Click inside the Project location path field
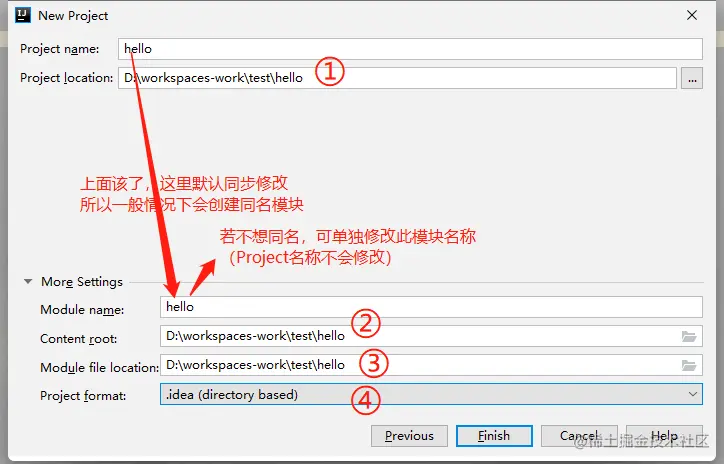Screen dimensions: 724x464 pos(397,78)
